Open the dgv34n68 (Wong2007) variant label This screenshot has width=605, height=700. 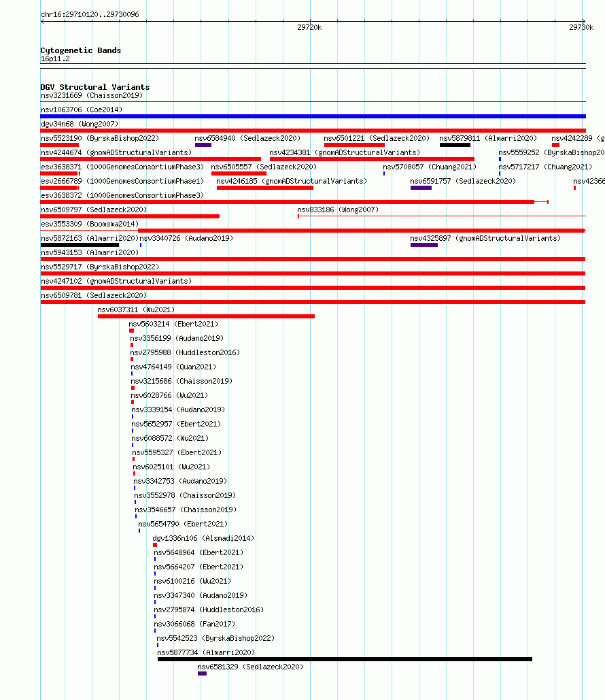click(80, 124)
